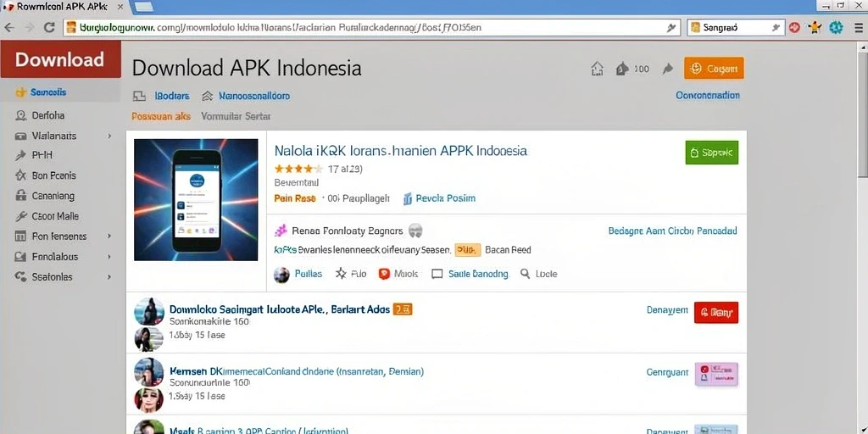The height and width of the screenshot is (434, 868).
Task: Click the Bedagne Aem Citcbn Panoadad link
Action: coord(672,231)
